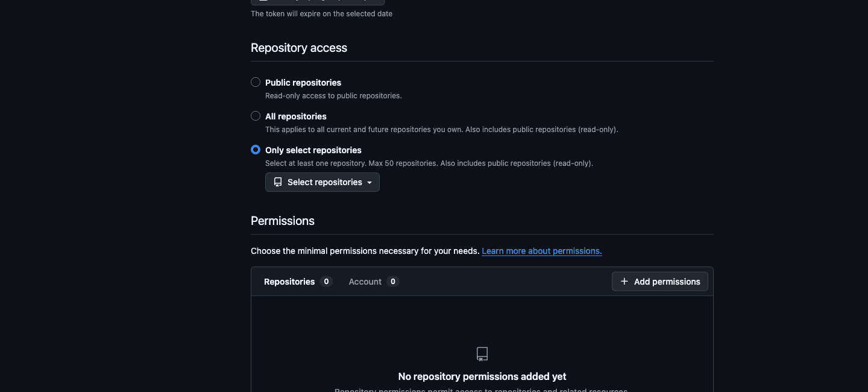Choose the All repositories radio option
This screenshot has height=392, width=868.
(x=256, y=116)
